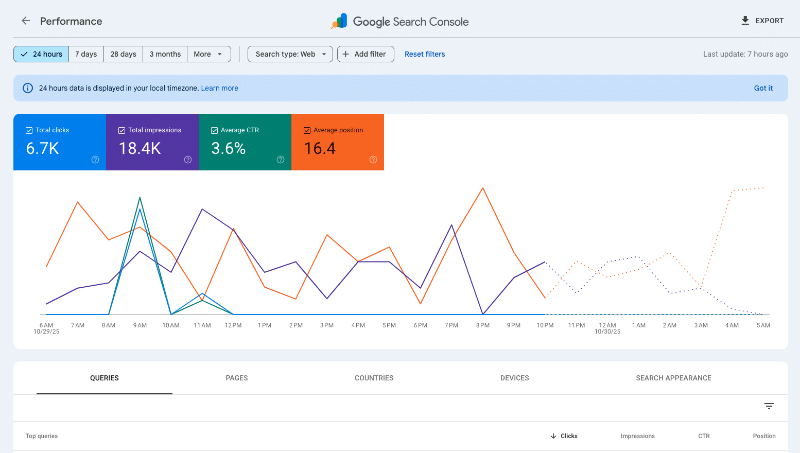Image resolution: width=800 pixels, height=453 pixels.
Task: Click the Learn more link
Action: pos(219,88)
